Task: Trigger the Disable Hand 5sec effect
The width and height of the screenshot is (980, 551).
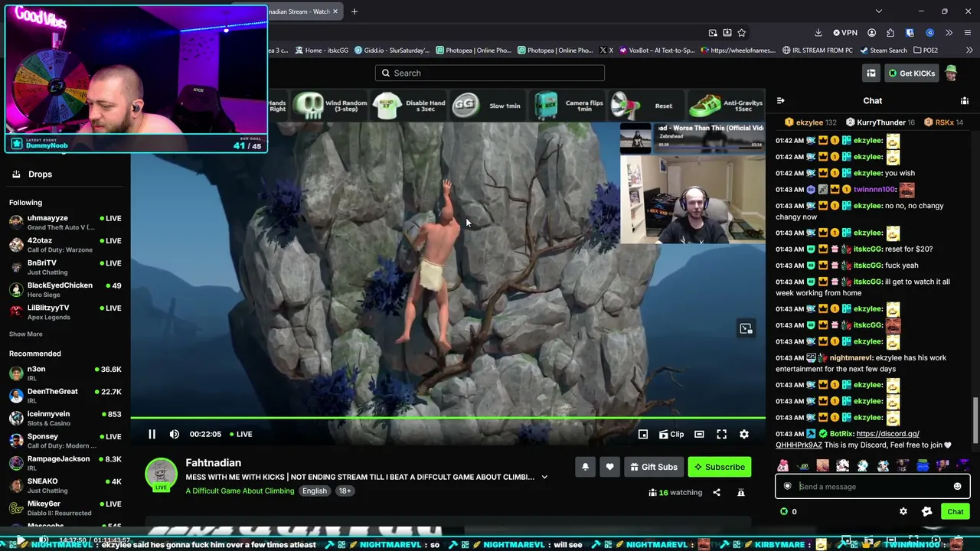Action: pos(410,106)
